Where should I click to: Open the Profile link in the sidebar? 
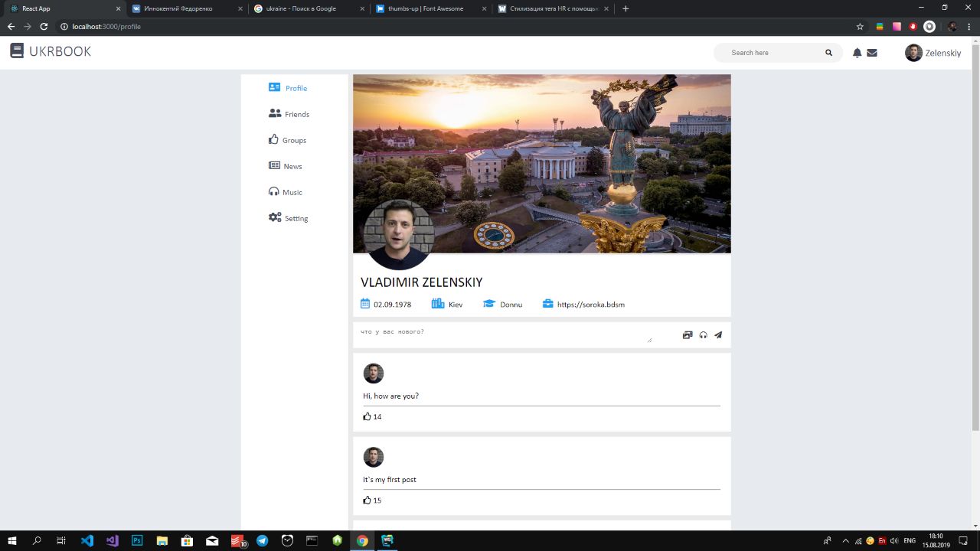(x=296, y=88)
